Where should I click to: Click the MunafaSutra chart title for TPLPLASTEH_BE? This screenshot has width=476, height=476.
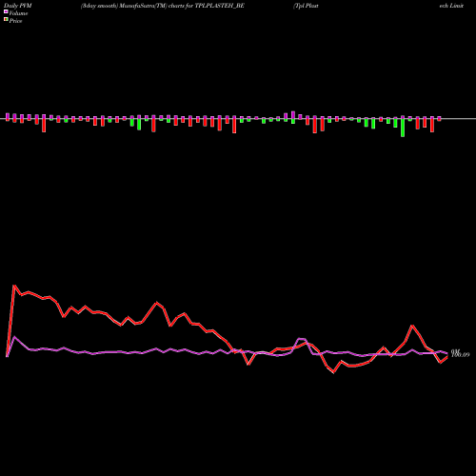pyautogui.click(x=163, y=6)
